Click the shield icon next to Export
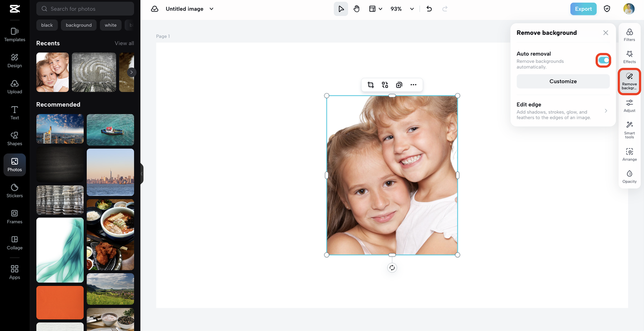 pyautogui.click(x=607, y=9)
